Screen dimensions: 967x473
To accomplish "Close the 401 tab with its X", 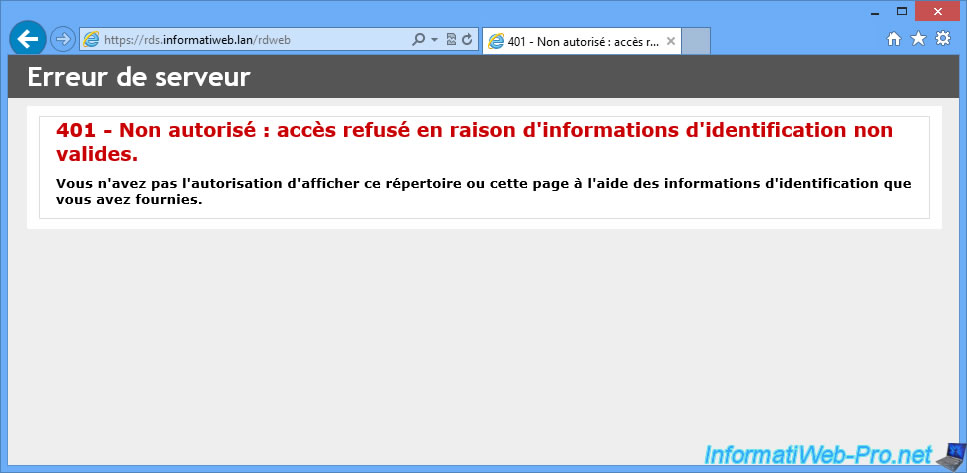I will 671,41.
